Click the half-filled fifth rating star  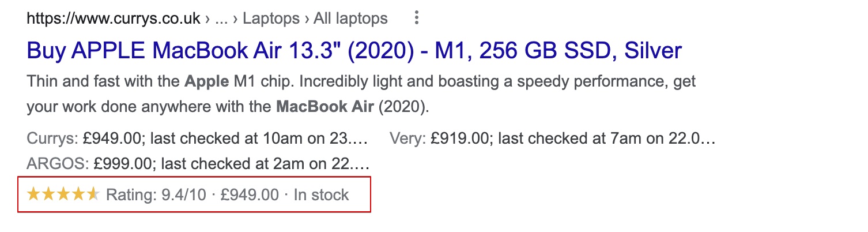[x=93, y=194]
